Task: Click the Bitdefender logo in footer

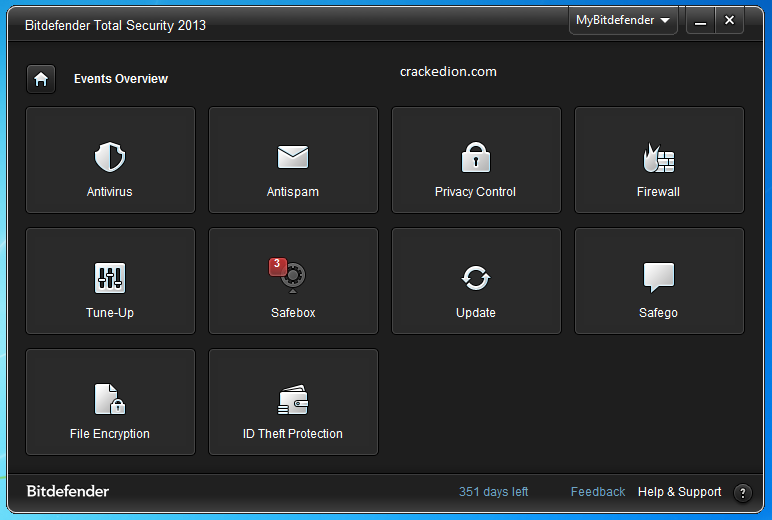Action: tap(68, 491)
